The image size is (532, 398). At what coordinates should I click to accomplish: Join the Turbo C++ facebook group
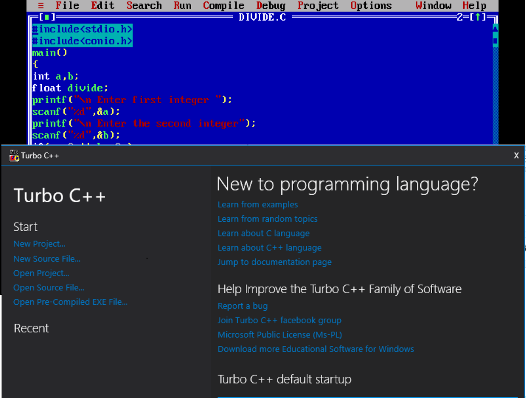(x=279, y=320)
